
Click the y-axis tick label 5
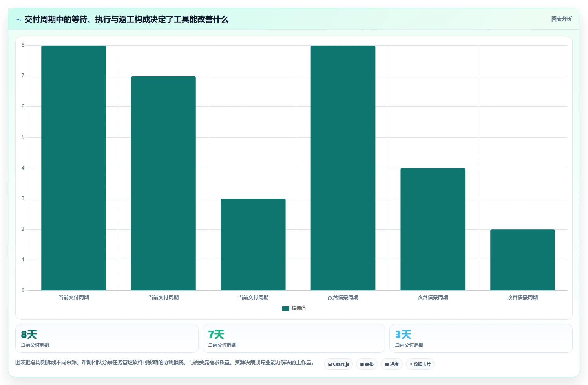(x=23, y=137)
